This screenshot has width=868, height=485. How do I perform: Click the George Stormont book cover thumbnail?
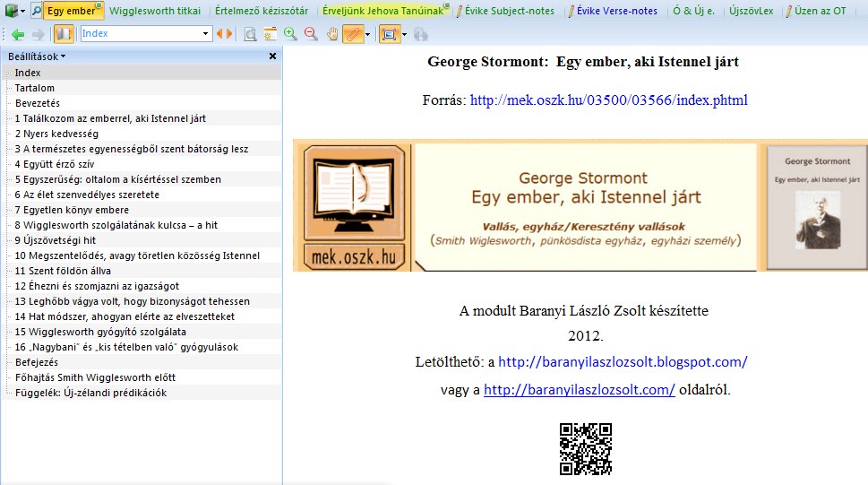(x=817, y=207)
